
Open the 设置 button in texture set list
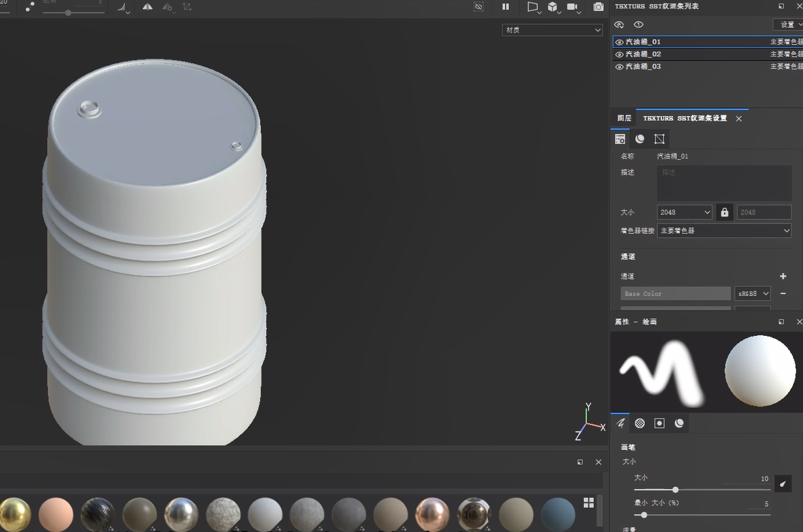[787, 25]
